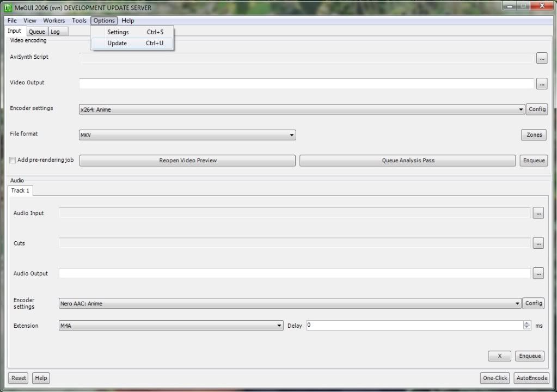Open the File menu
The width and height of the screenshot is (557, 392).
(x=12, y=21)
